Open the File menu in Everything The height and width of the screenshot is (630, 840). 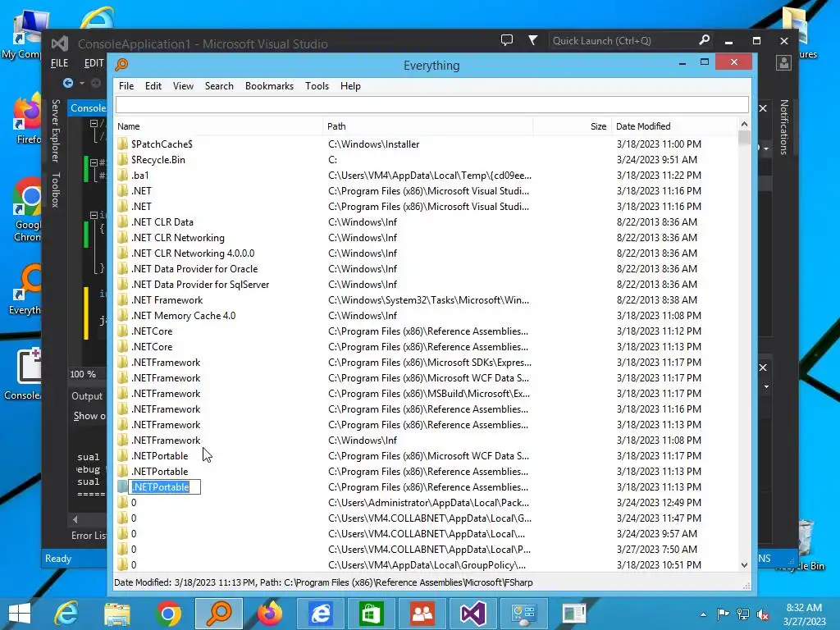click(x=126, y=85)
